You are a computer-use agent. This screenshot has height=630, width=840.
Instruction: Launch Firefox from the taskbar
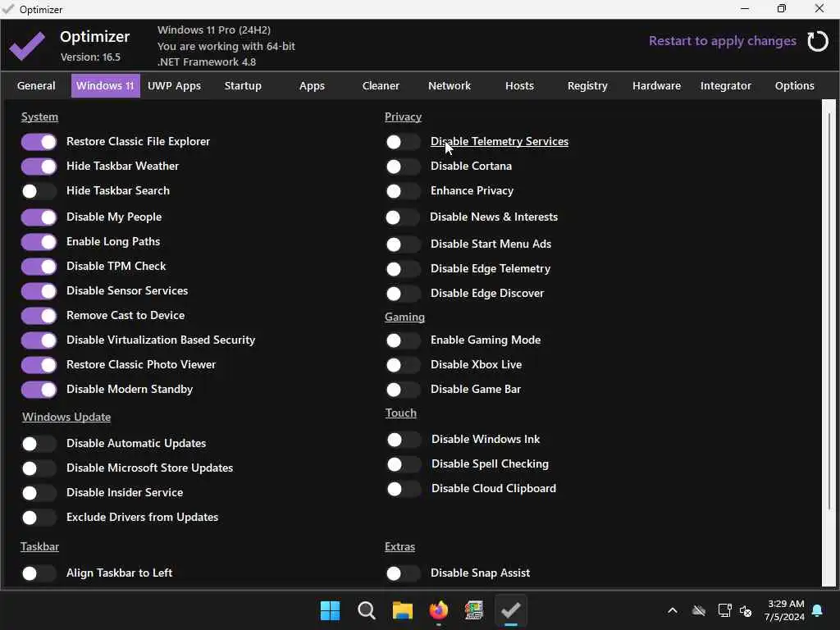click(x=438, y=610)
